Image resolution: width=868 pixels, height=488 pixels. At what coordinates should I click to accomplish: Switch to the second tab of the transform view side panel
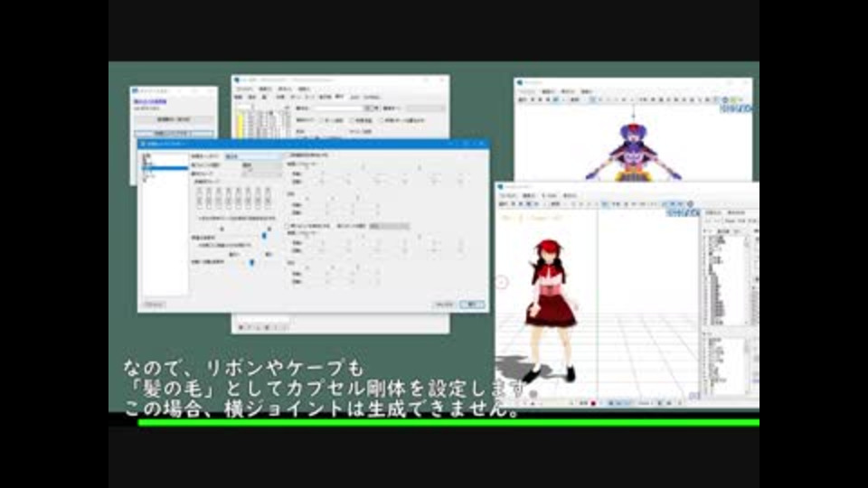pos(736,213)
